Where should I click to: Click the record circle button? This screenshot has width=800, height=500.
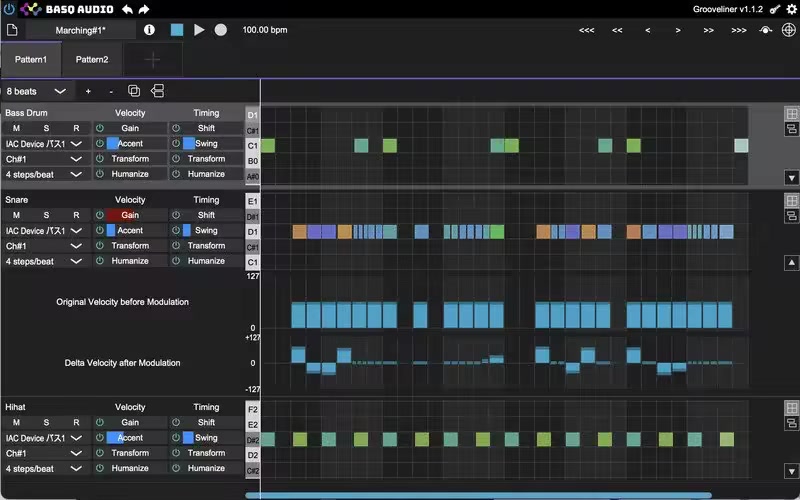coord(220,30)
